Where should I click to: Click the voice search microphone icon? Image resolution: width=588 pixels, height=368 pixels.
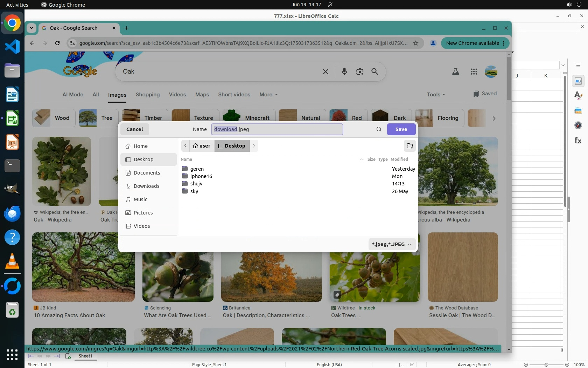344,71
